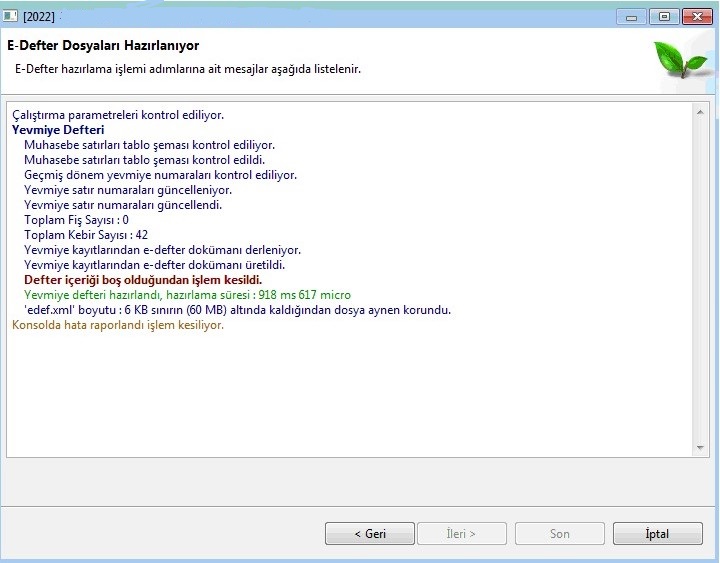Image resolution: width=720 pixels, height=563 pixels.
Task: Click the application icon in the title bar
Action: (11, 16)
